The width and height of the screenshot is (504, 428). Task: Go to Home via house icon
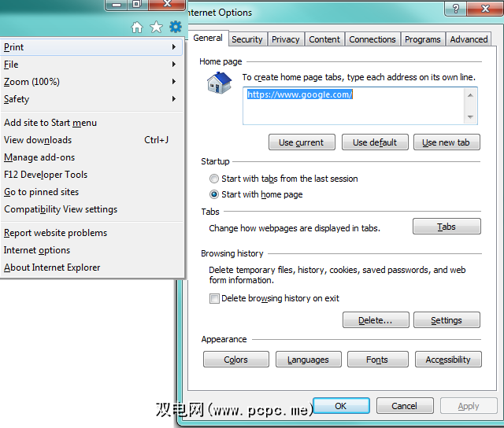pyautogui.click(x=137, y=28)
